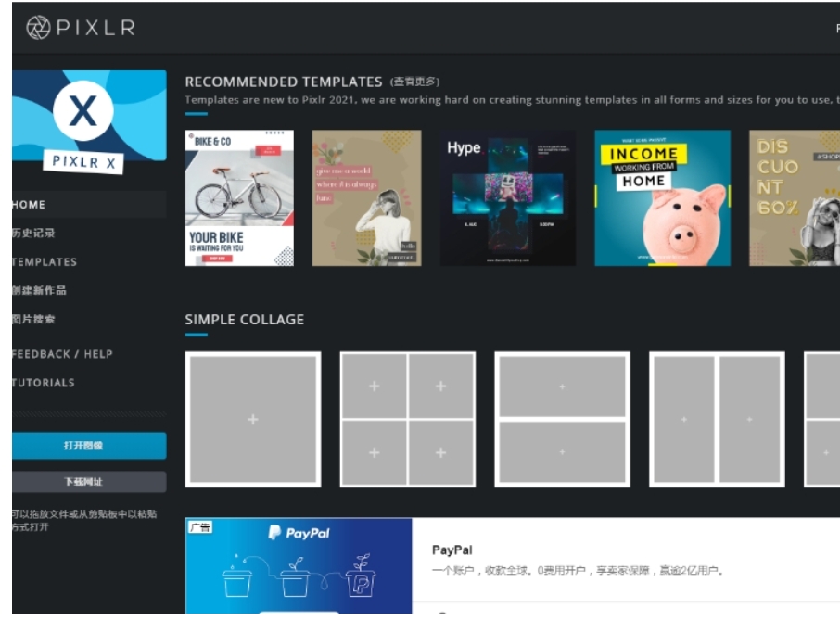Image resolution: width=840 pixels, height=620 pixels.
Task: Open the Pixlr X banner card
Action: point(89,121)
